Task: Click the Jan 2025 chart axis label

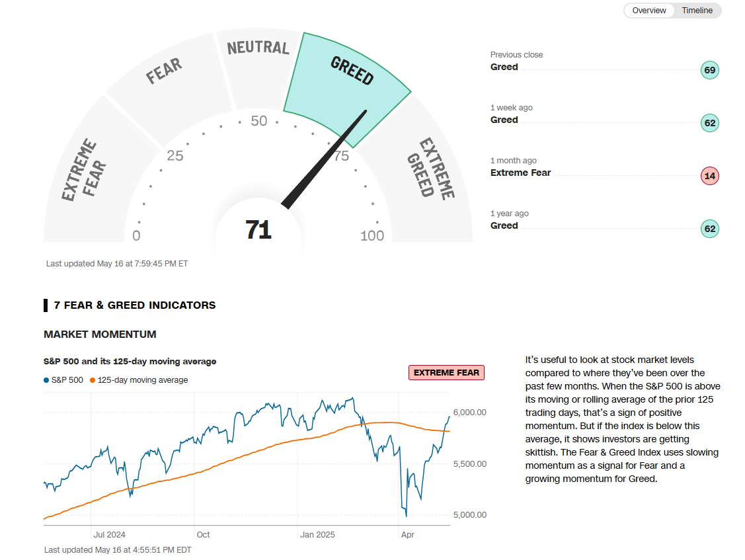Action: [317, 534]
